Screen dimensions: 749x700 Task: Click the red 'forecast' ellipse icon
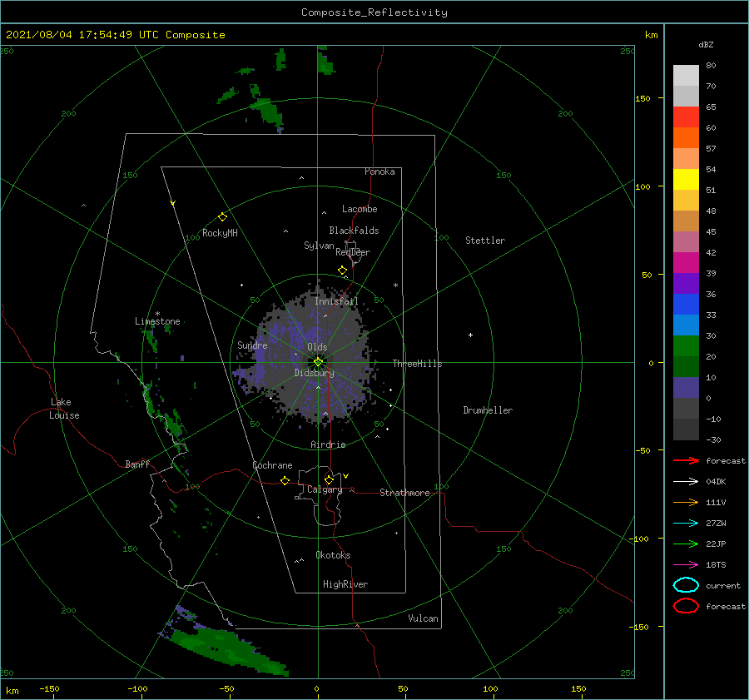686,606
